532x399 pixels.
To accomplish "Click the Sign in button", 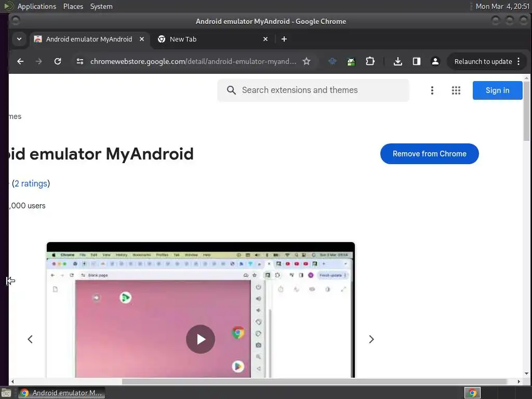I will pyautogui.click(x=497, y=90).
